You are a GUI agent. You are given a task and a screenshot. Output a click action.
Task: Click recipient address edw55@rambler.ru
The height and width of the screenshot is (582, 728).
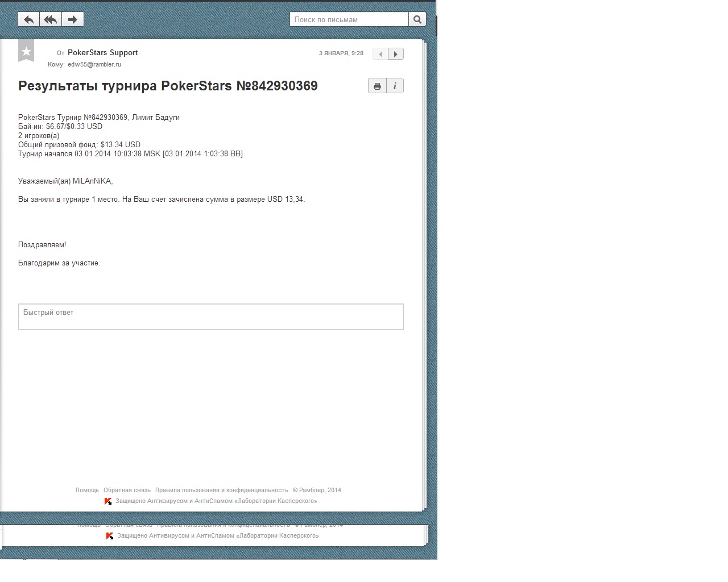click(94, 64)
